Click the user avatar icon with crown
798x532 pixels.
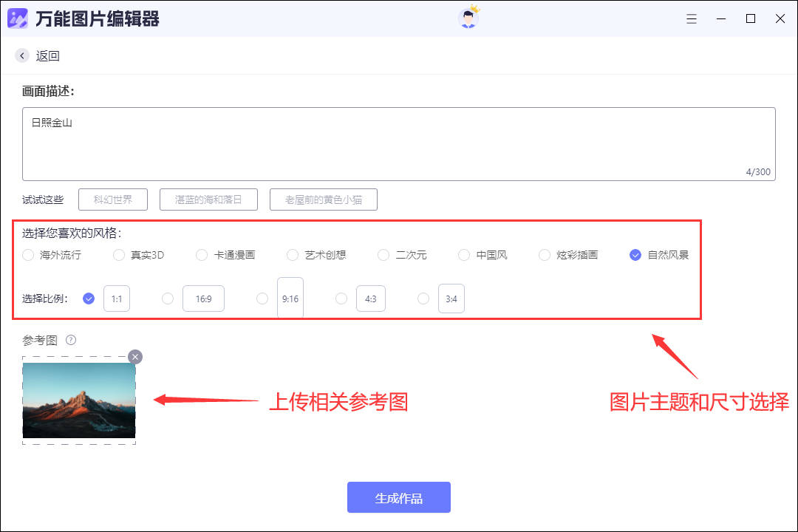click(468, 18)
